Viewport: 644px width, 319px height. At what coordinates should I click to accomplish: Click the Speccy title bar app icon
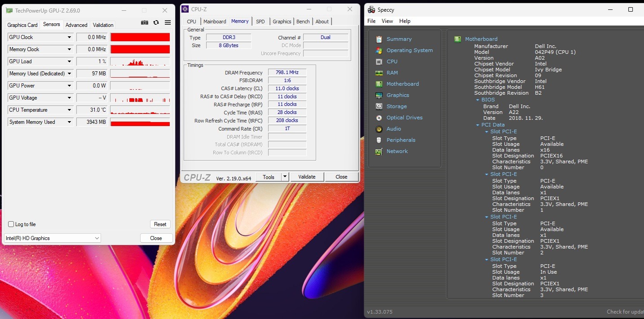(371, 9)
